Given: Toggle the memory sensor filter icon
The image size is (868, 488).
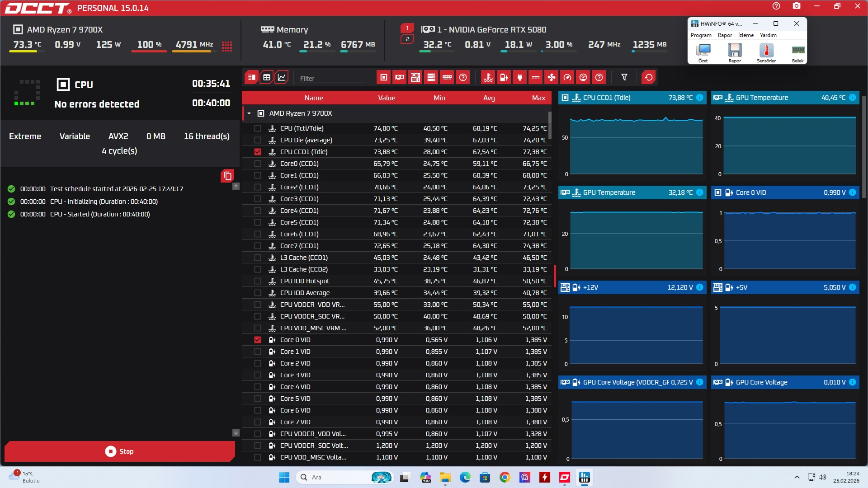Looking at the screenshot, I should (x=447, y=77).
